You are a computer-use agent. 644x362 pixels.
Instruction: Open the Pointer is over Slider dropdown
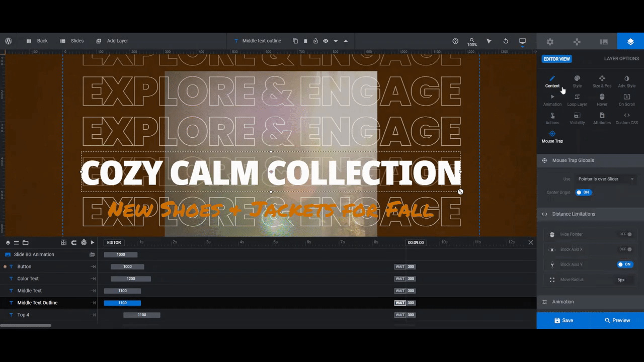click(x=606, y=179)
